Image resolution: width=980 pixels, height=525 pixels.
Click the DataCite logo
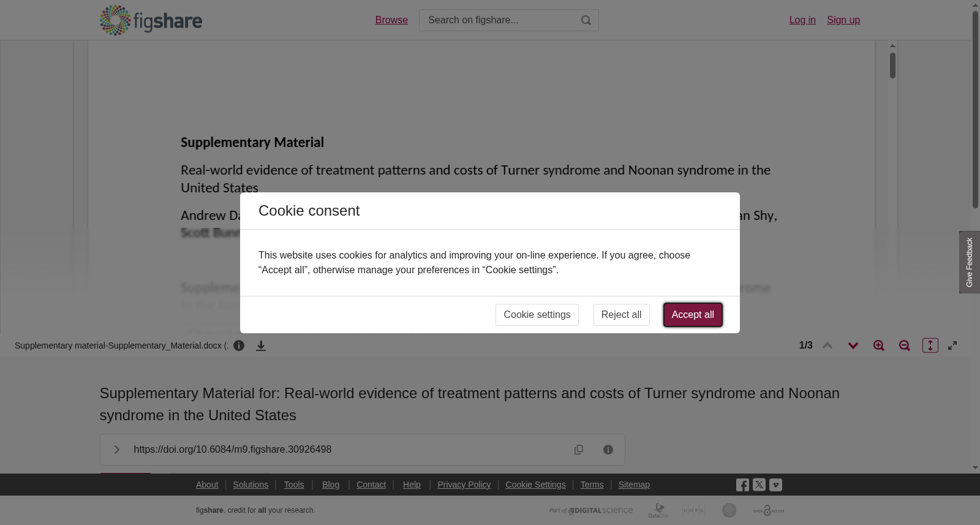tap(658, 510)
